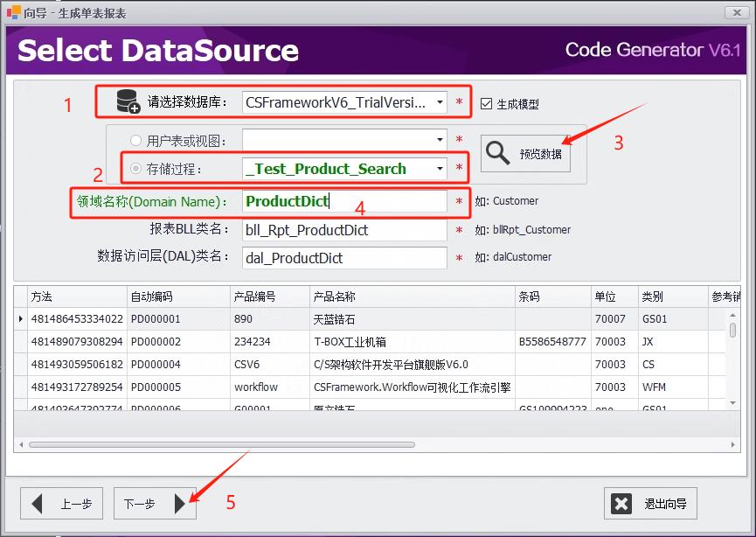This screenshot has height=537, width=756.
Task: Open the _Test_Product_Search stored procedure dropdown
Action: coord(440,166)
